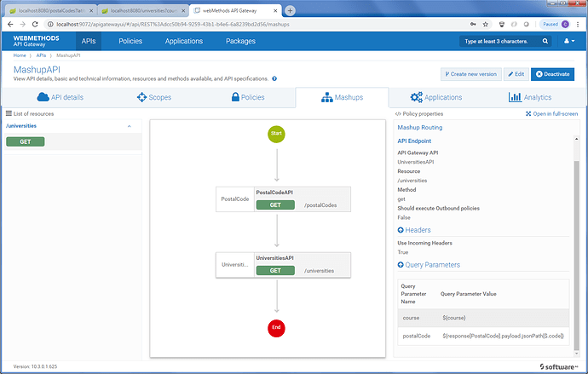Go to APIs breadcrumb

tap(41, 55)
